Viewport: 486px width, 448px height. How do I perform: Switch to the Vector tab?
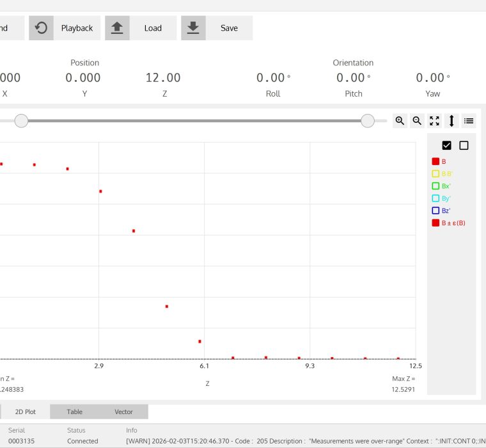123,412
